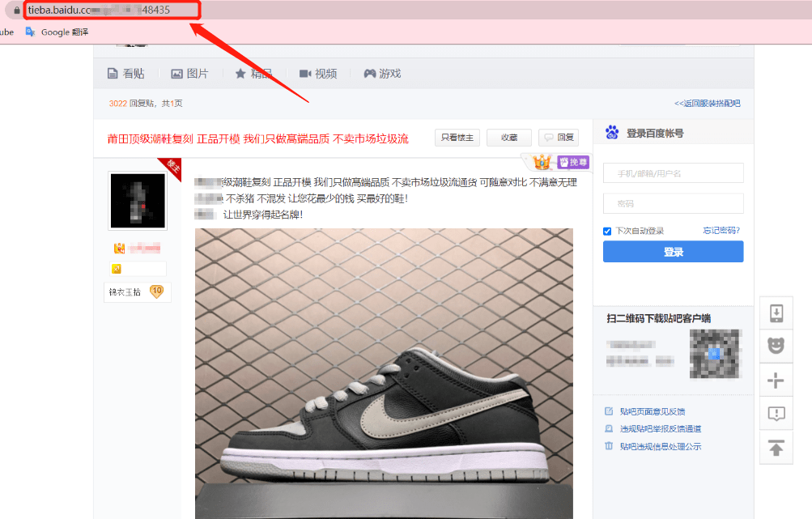Click the bear face icon in side toolbar
The width and height of the screenshot is (812, 519).
(x=776, y=346)
